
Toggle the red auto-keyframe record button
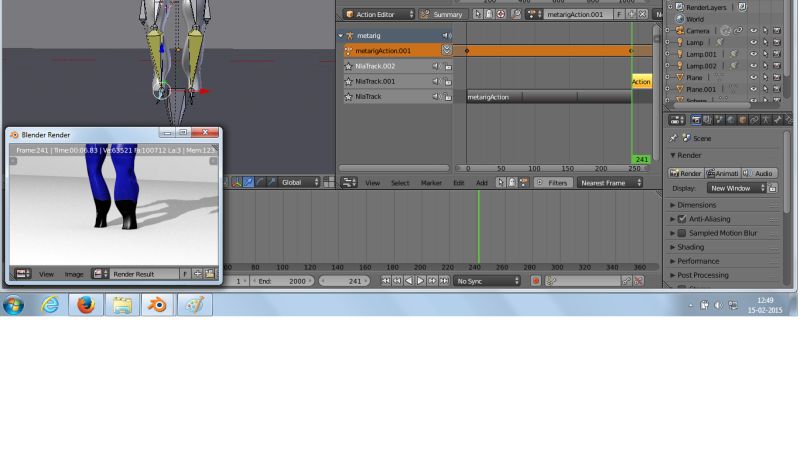click(536, 281)
